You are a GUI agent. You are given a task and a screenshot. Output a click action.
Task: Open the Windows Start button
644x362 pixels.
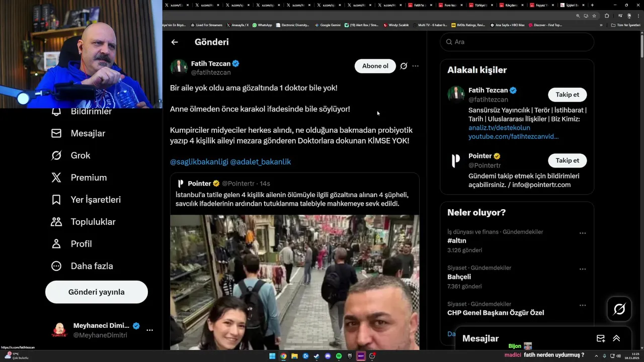point(272,356)
